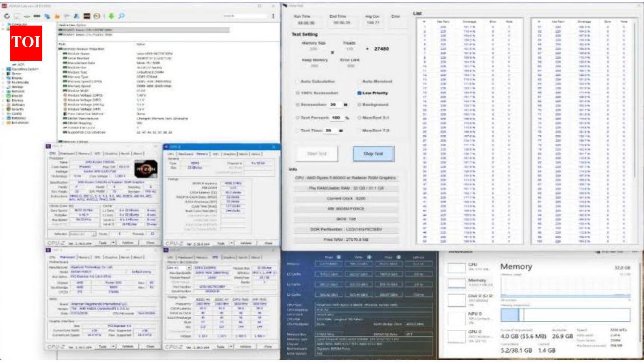Screen dimensions: 644x362
Task: Click the Display monitor icon in AIDA64 sidebar
Action: (8, 78)
